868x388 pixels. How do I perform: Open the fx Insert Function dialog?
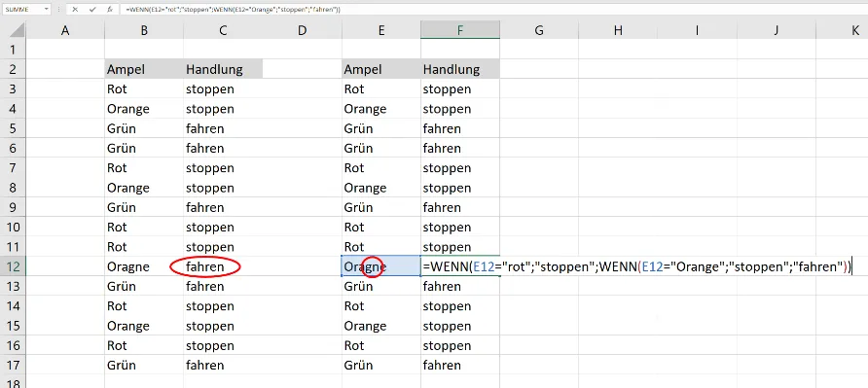[x=110, y=10]
